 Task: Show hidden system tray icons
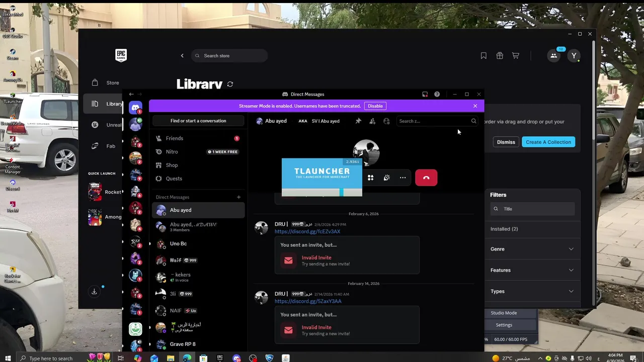pos(541,358)
